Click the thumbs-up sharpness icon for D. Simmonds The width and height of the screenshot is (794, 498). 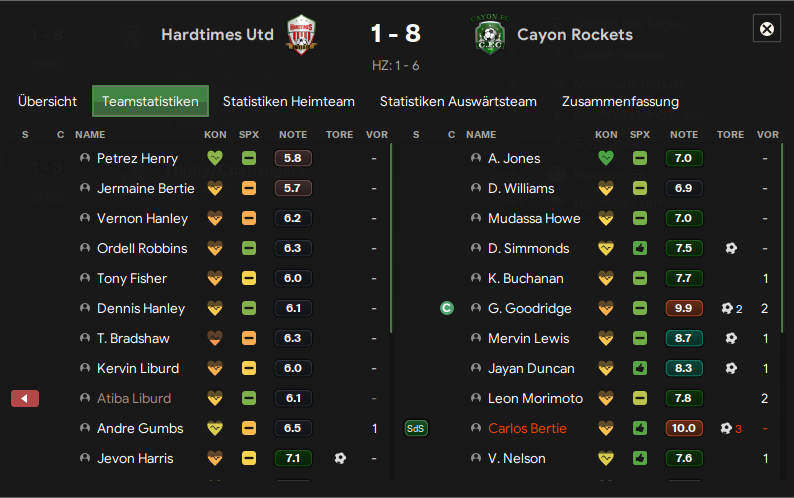[x=640, y=248]
